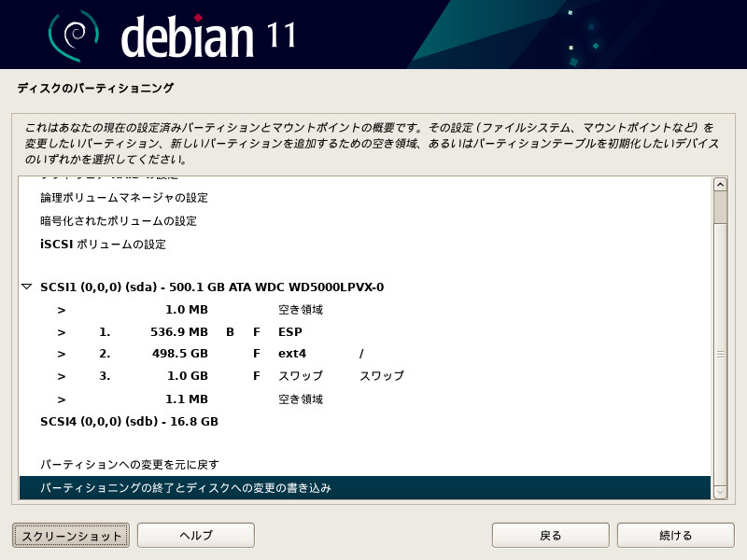The height and width of the screenshot is (560, 747).
Task: Click the Debian swirl logo
Action: tap(74, 35)
